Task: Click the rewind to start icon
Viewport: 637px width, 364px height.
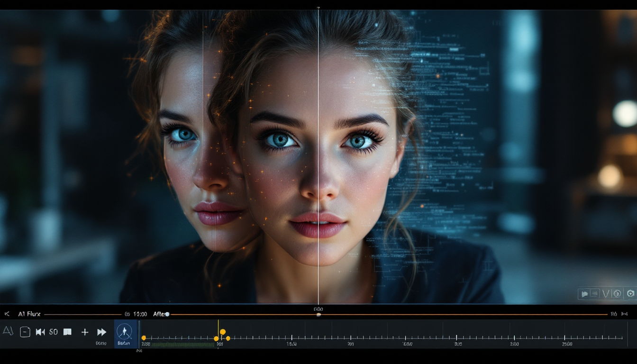Action: pyautogui.click(x=40, y=332)
